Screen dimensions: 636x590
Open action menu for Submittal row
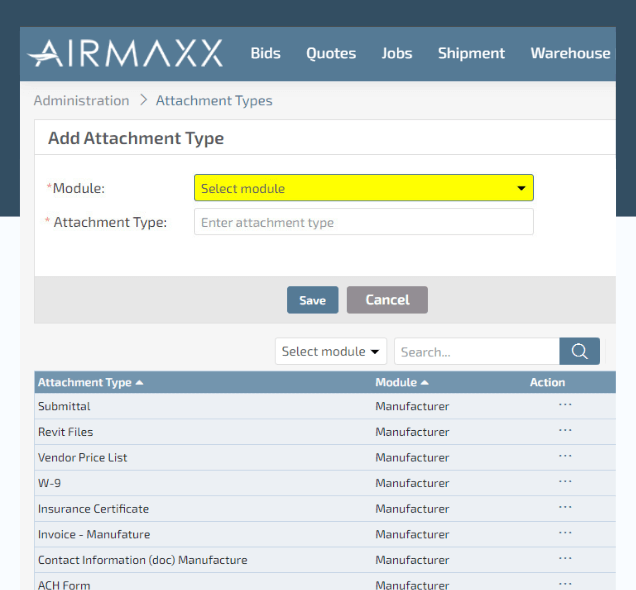point(565,405)
